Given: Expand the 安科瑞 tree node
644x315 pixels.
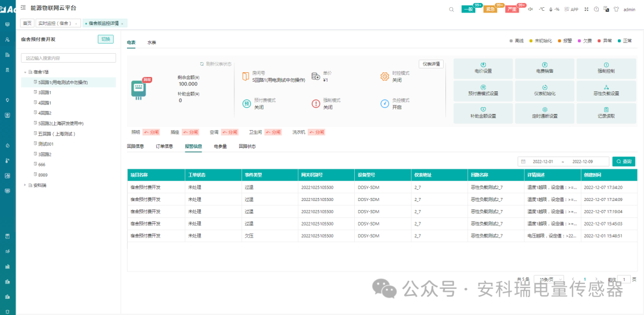Looking at the screenshot, I should pos(26,185).
